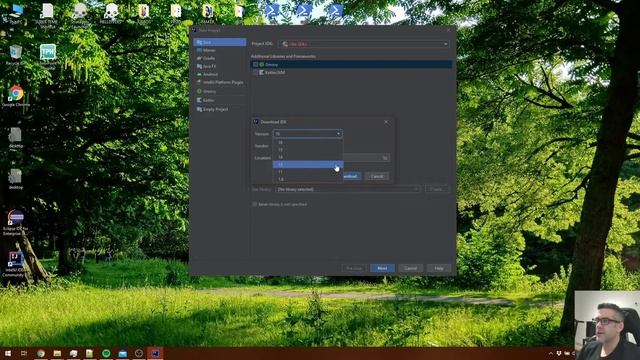Close the New Project window
This screenshot has height=360, width=640.
[449, 30]
